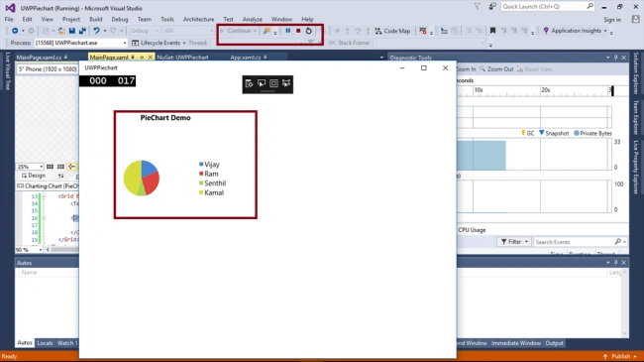Enable selection in the app debug toolbar
The image size is (644, 362).
coord(262,83)
